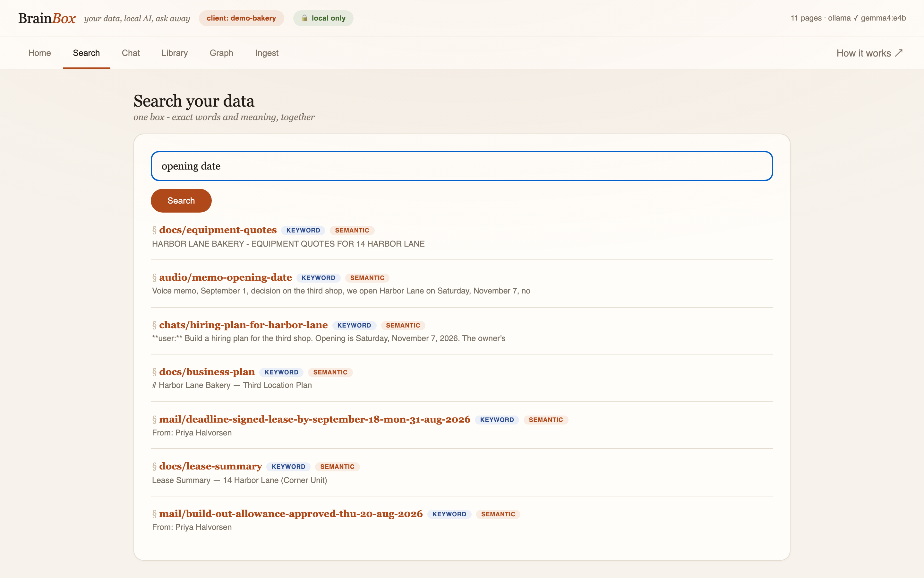Click the Search button

[181, 200]
